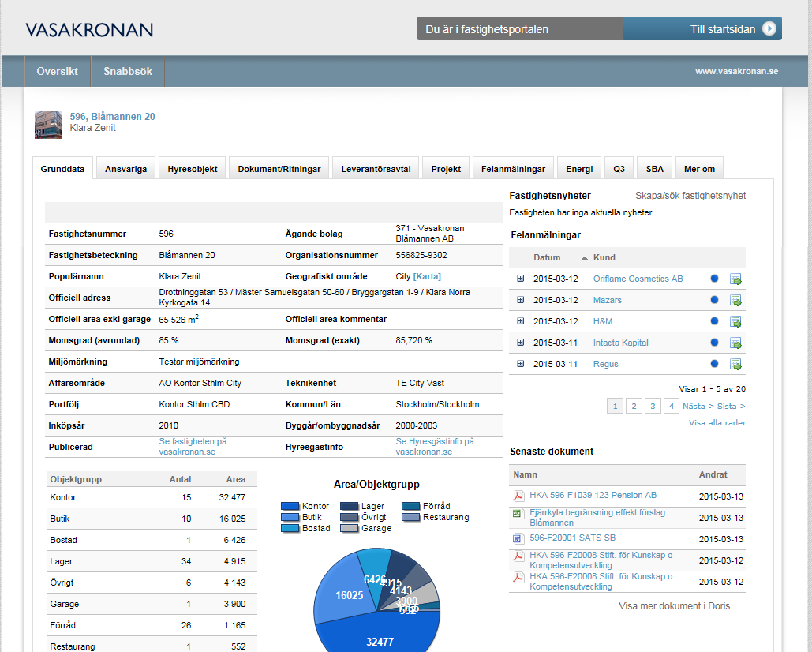
Task: Select the Grunddata tab
Action: [x=62, y=169]
